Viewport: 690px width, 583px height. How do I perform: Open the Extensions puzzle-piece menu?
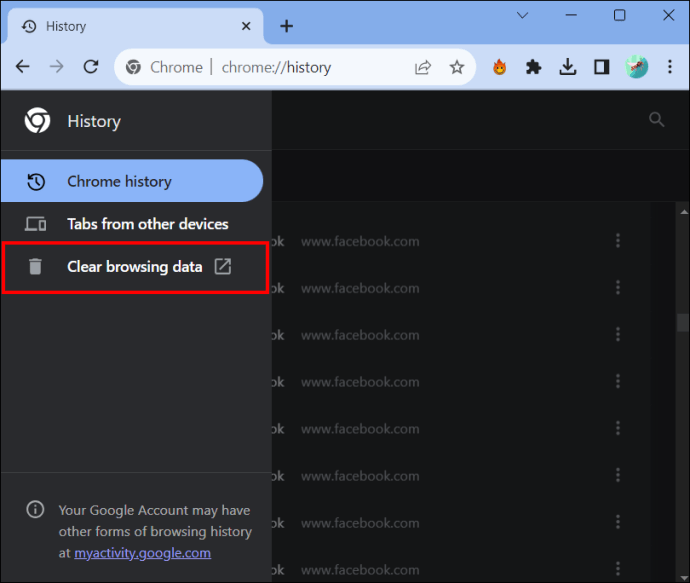tap(533, 67)
